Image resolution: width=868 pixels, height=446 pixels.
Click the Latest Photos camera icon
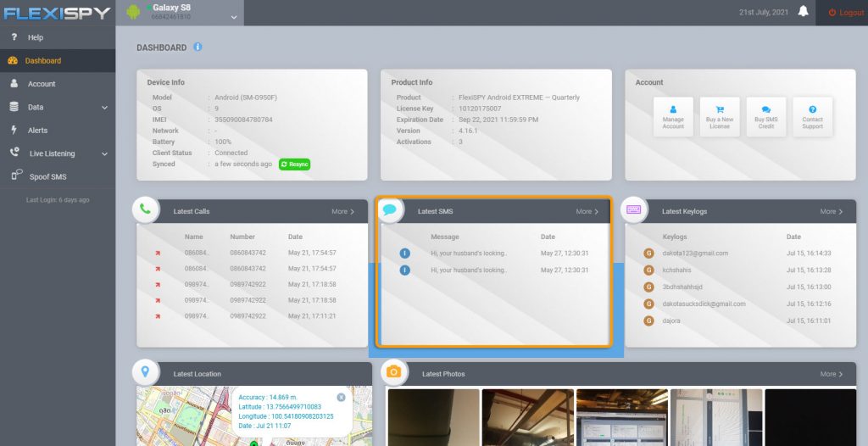click(x=394, y=371)
